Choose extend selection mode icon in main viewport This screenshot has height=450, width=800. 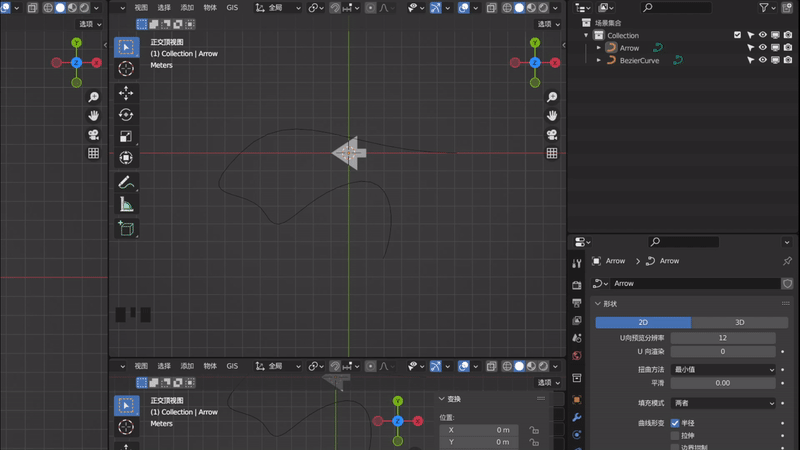coord(154,24)
